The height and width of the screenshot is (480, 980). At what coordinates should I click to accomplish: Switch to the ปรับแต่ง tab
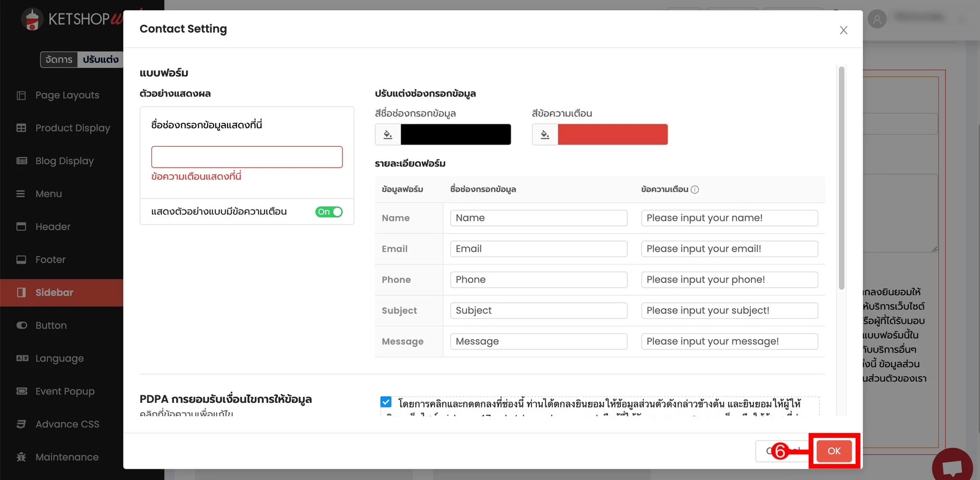click(x=101, y=59)
